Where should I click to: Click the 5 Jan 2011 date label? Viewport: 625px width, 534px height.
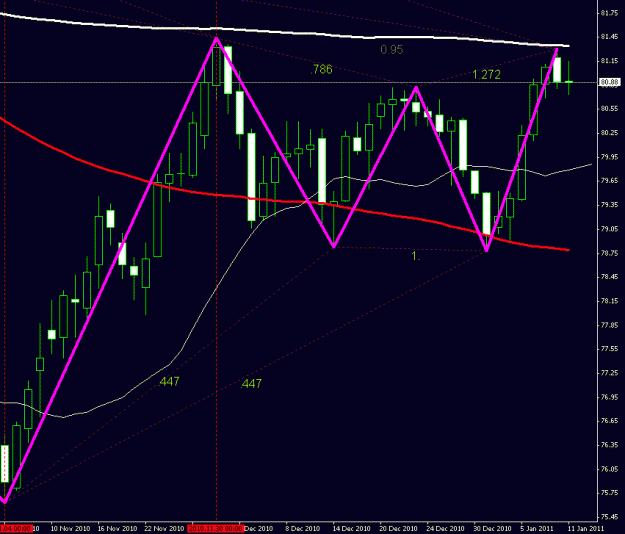coord(537,529)
